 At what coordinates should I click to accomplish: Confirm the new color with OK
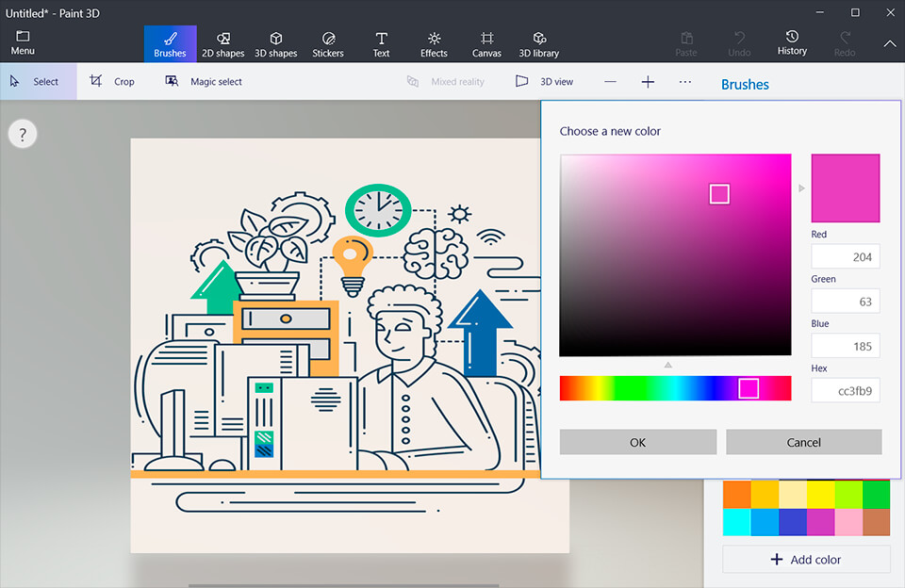(637, 442)
